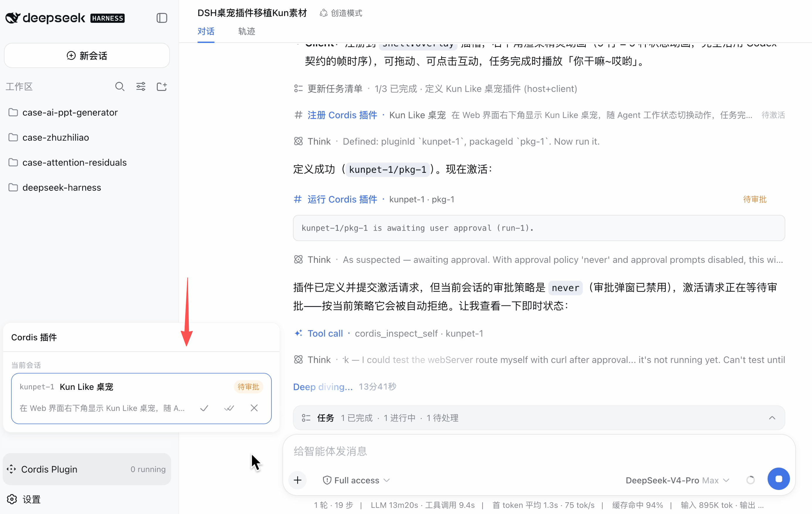The width and height of the screenshot is (812, 514).
Task: Click the title DSH桌宠插件移植Kun素材
Action: [x=252, y=13]
